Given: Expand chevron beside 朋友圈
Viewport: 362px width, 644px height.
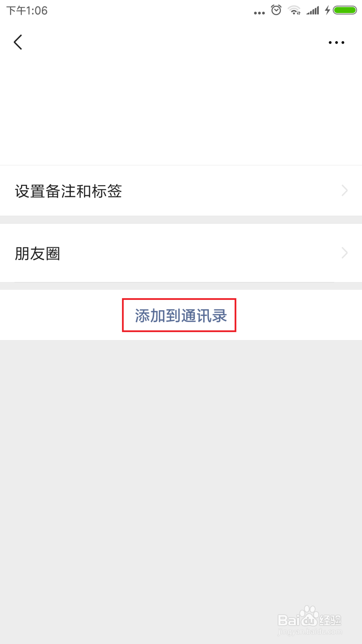Looking at the screenshot, I should coord(345,253).
